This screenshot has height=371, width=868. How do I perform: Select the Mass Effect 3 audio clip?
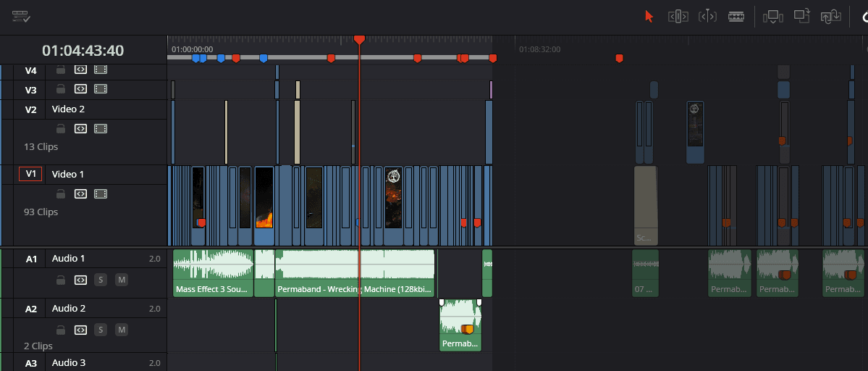pos(213,272)
